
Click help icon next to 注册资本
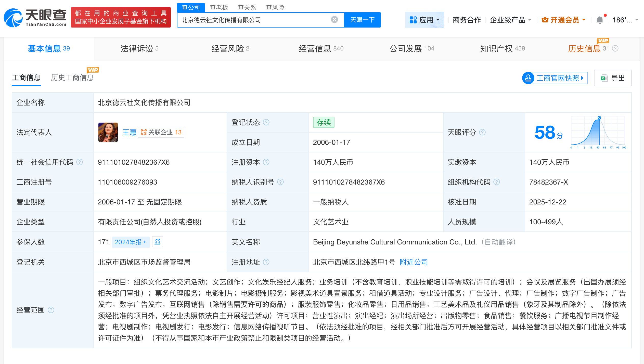point(266,162)
